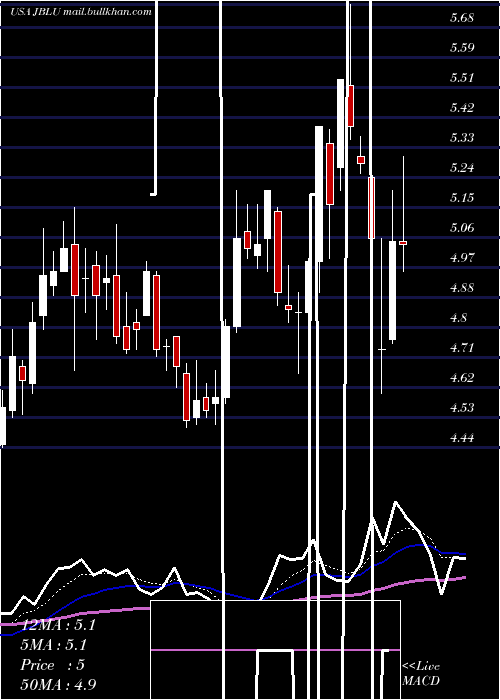
Task: Click the '50MA : 4.9' indicator text
Action: [x=58, y=684]
